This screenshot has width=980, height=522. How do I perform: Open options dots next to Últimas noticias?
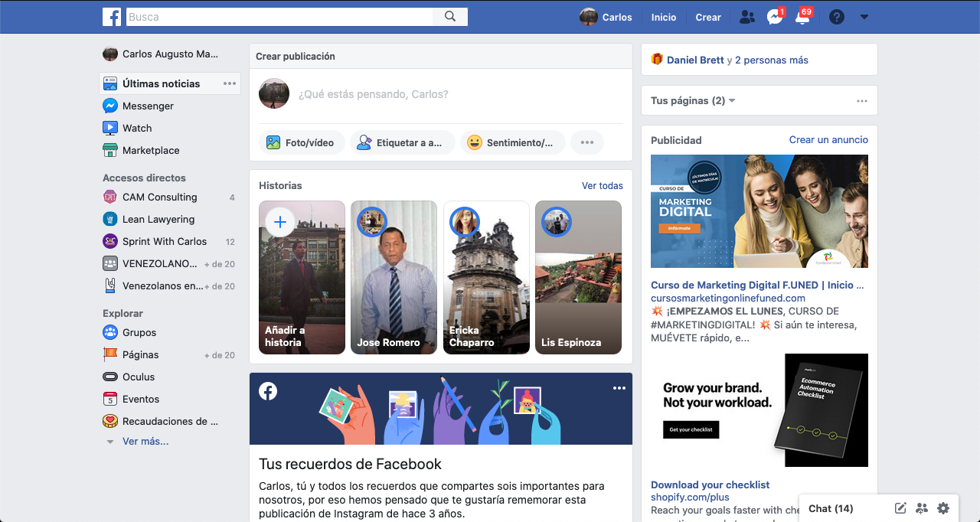tap(230, 83)
